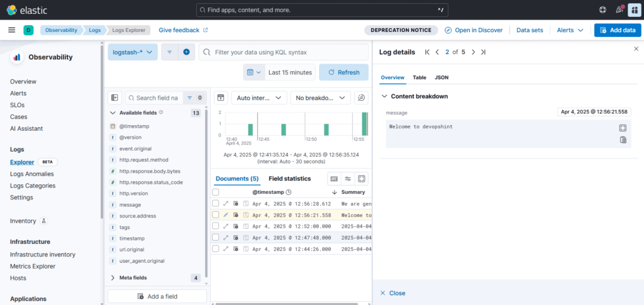The height and width of the screenshot is (305, 644).
Task: Open keyboard shortcuts grid icon
Action: 334,179
